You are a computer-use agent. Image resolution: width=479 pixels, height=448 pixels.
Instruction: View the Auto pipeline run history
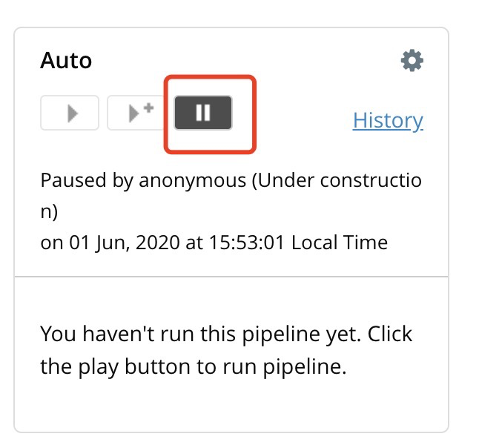pos(387,120)
